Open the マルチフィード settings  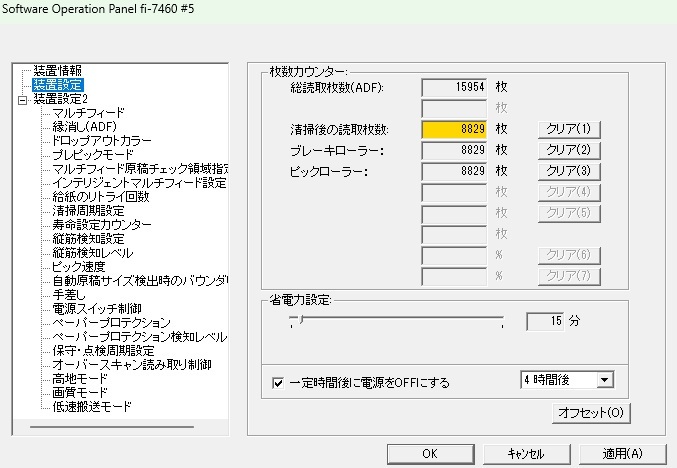point(89,113)
